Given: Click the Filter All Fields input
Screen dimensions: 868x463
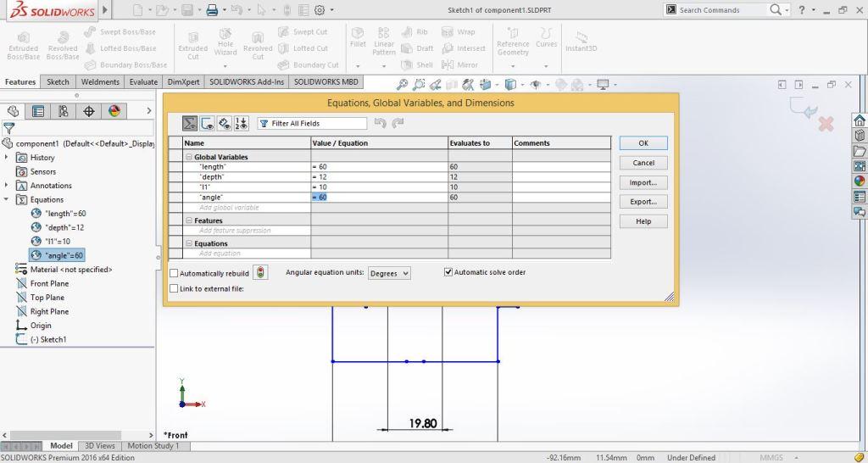Looking at the screenshot, I should pos(312,123).
